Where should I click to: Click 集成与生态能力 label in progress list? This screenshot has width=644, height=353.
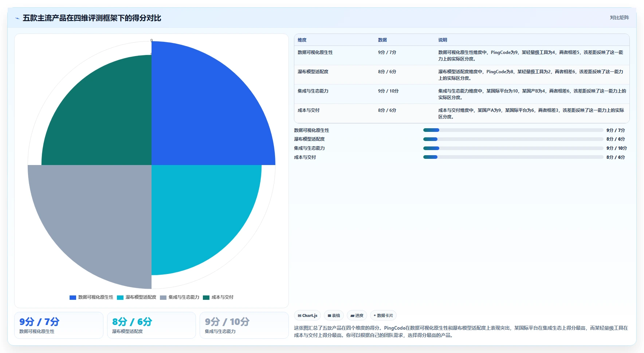point(309,148)
